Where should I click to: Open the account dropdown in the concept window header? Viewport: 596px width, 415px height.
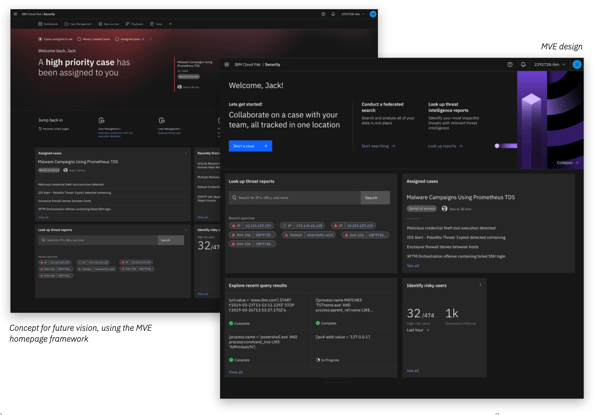pos(353,14)
